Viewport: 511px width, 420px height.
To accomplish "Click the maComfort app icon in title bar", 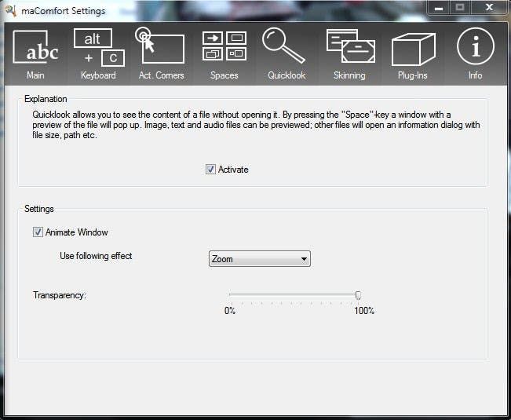I will tap(10, 10).
